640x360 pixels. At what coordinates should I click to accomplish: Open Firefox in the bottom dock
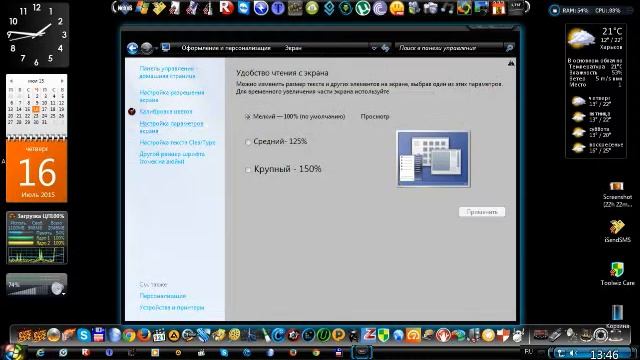pyautogui.click(x=144, y=336)
